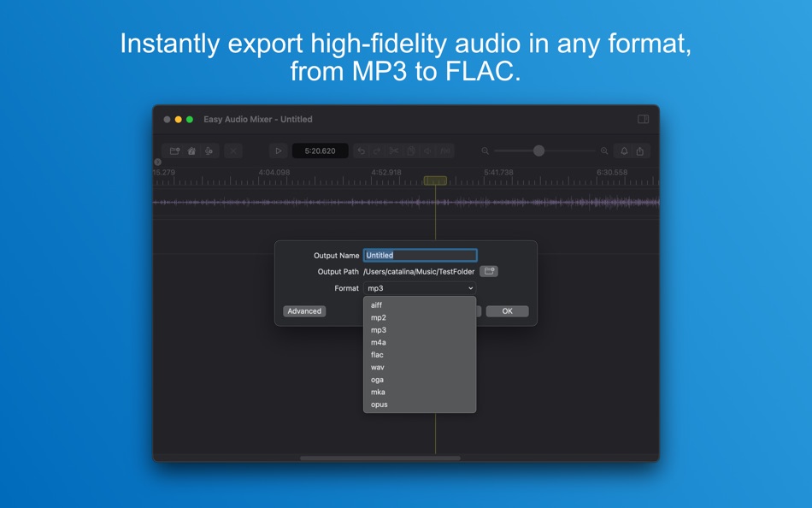Screen dimensions: 812x508
Task: Select mp2 from format list
Action: (420, 317)
